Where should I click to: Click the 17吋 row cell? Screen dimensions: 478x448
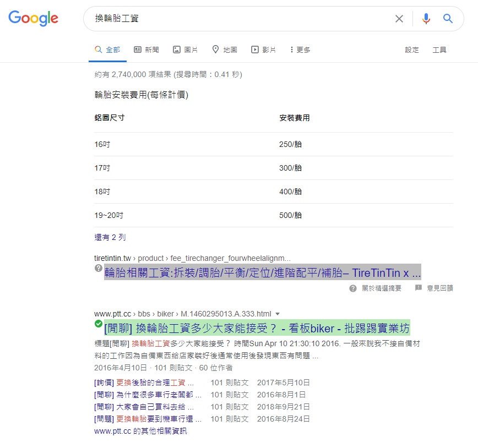point(102,168)
